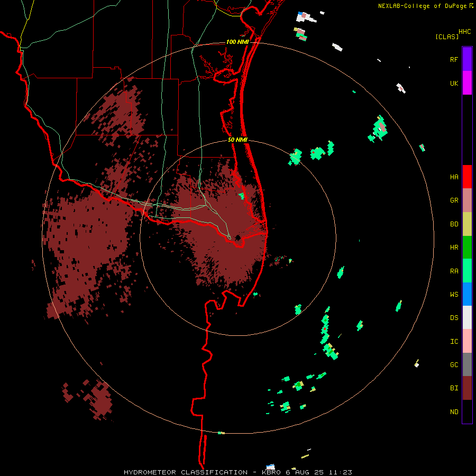
Task: Click the BI legend label
Action: click(454, 388)
